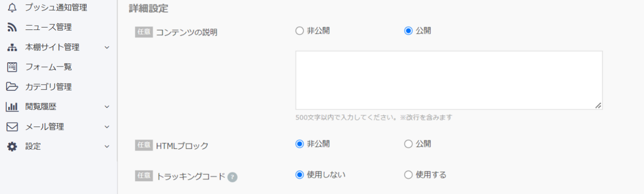
Task: Expand the メール管理 submenu chevron
Action: 107,127
